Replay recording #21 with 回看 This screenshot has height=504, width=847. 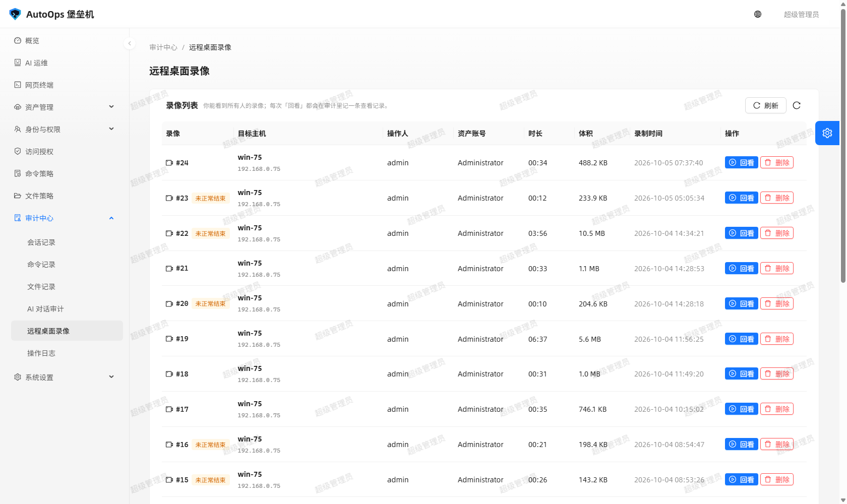click(741, 268)
